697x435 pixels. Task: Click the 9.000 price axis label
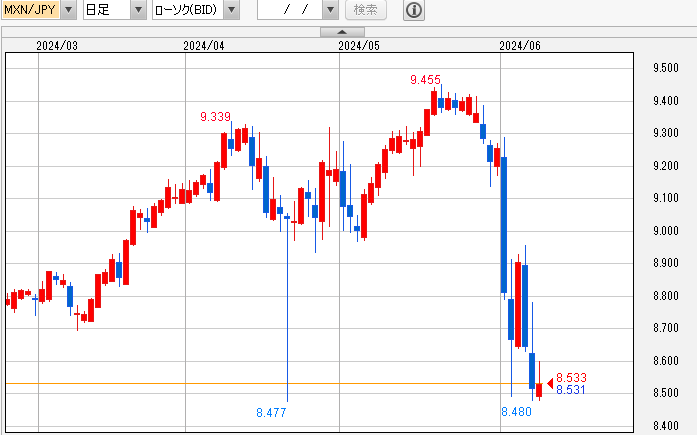point(666,231)
